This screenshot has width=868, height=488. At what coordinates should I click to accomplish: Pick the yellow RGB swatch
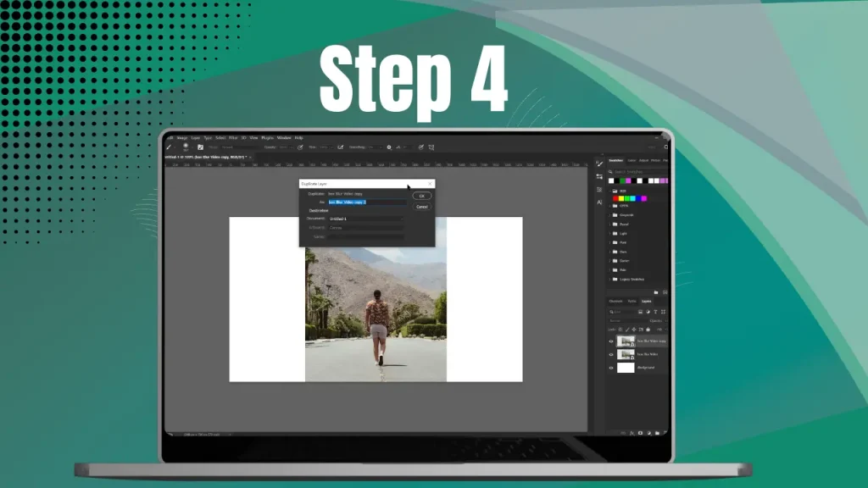pyautogui.click(x=621, y=198)
